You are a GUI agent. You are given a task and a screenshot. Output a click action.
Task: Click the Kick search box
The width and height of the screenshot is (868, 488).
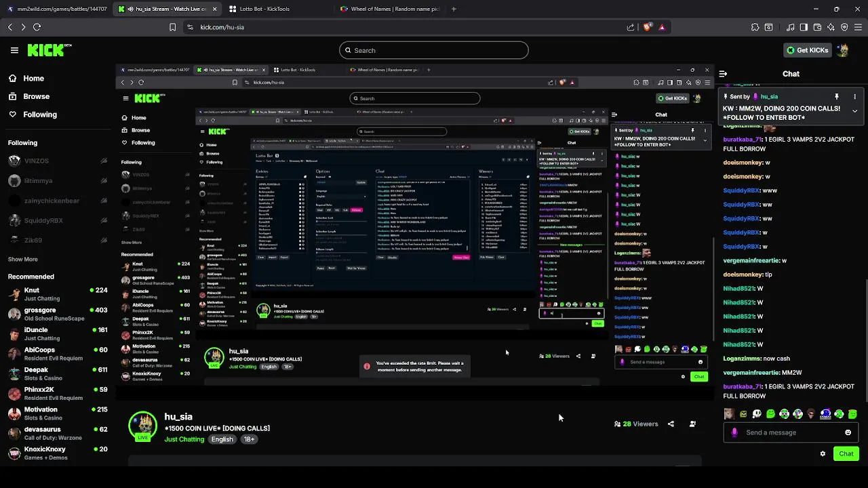tap(434, 50)
